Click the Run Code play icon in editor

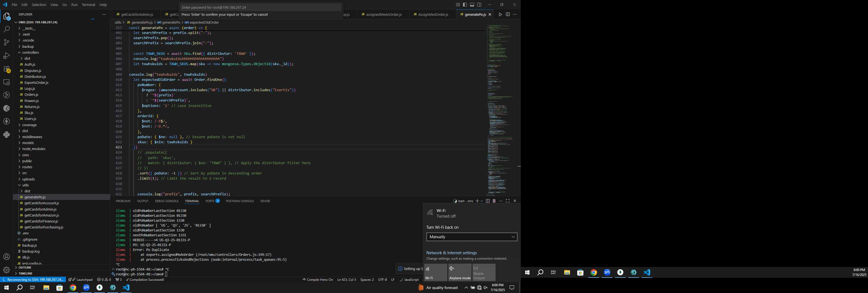pos(500,14)
